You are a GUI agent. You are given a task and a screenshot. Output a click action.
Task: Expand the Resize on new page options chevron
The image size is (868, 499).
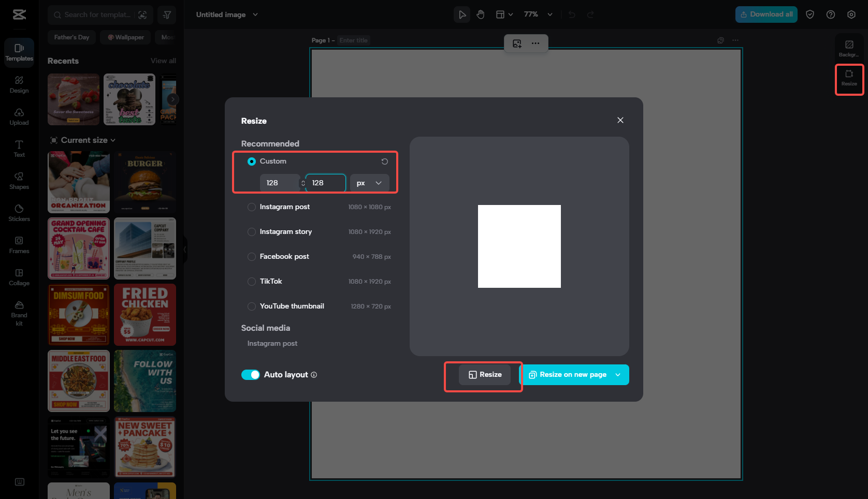click(x=617, y=374)
